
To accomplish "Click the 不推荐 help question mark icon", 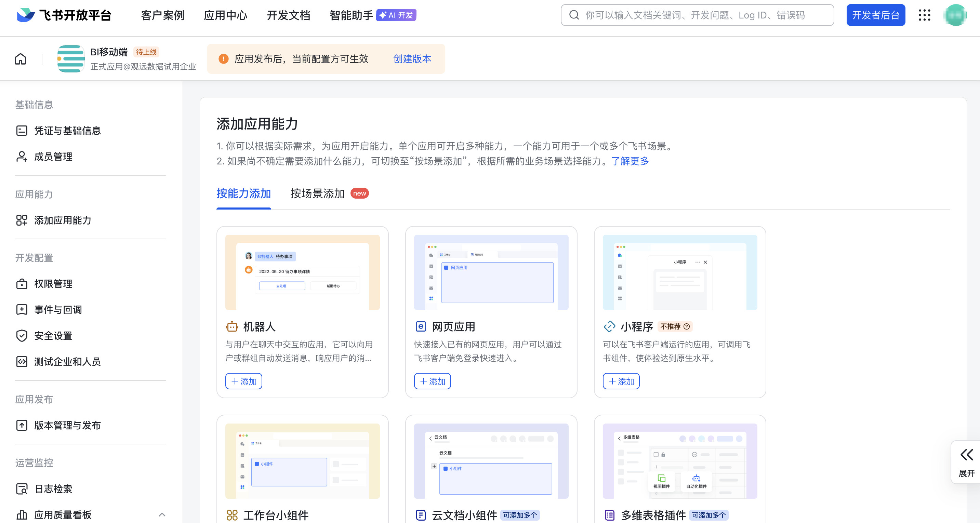I will 687,326.
